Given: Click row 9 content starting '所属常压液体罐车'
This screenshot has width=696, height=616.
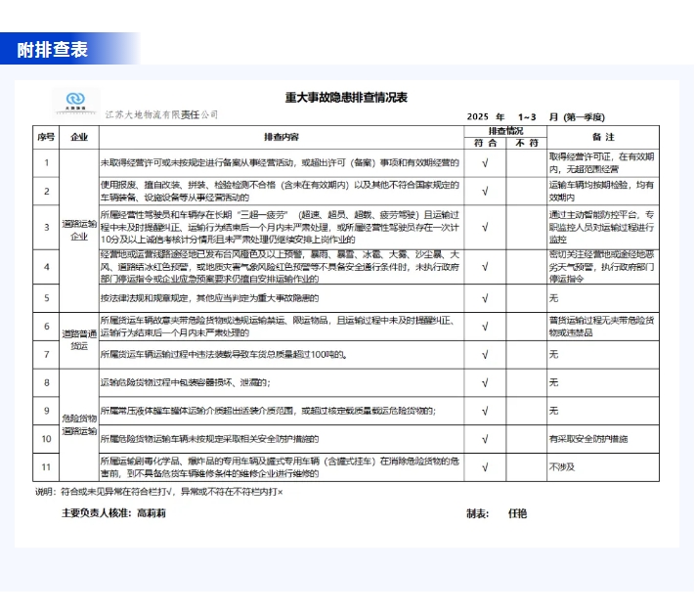Looking at the screenshot, I should 268,411.
